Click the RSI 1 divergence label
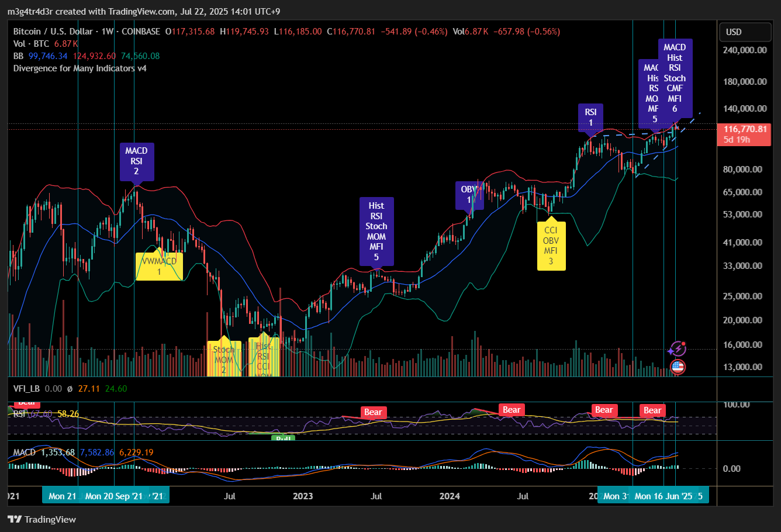This screenshot has height=532, width=781. 591,118
